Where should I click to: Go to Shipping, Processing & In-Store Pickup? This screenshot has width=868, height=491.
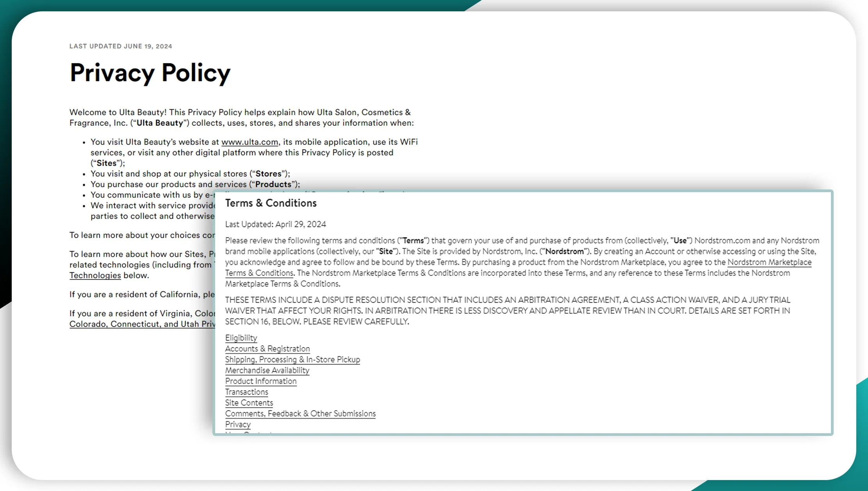coord(292,360)
